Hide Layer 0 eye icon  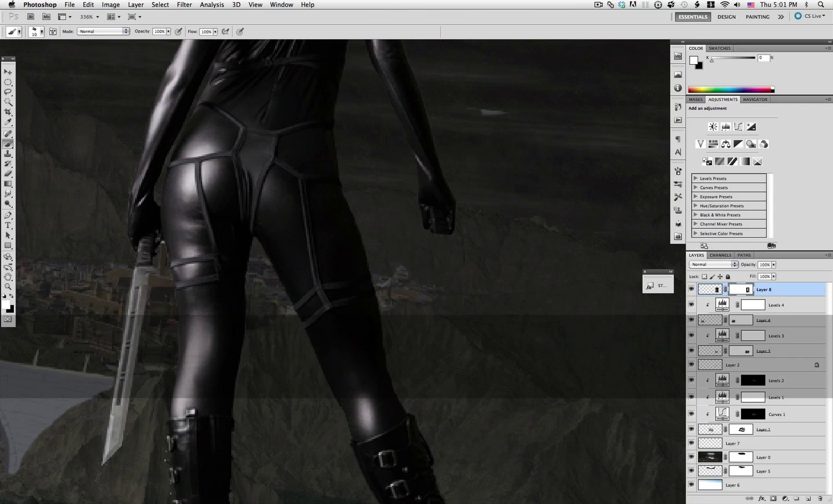tap(691, 457)
